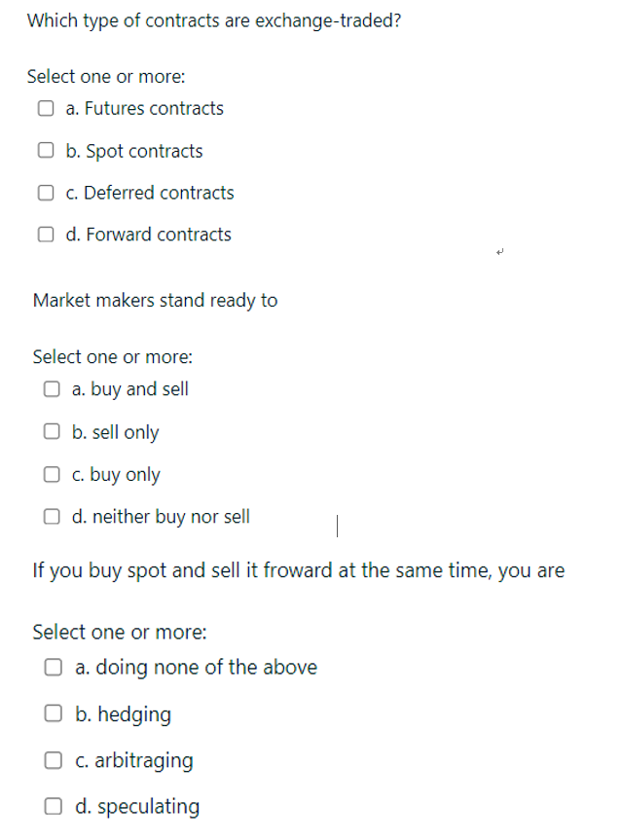The height and width of the screenshot is (840, 623).
Task: Check 'doing none of the above' checkbox
Action: coord(54,666)
